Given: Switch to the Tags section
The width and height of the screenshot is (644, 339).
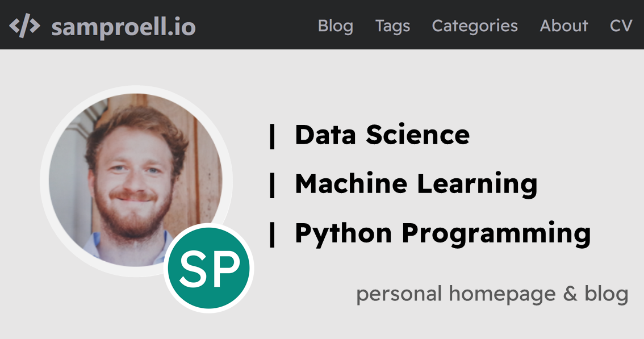Looking at the screenshot, I should tap(392, 25).
